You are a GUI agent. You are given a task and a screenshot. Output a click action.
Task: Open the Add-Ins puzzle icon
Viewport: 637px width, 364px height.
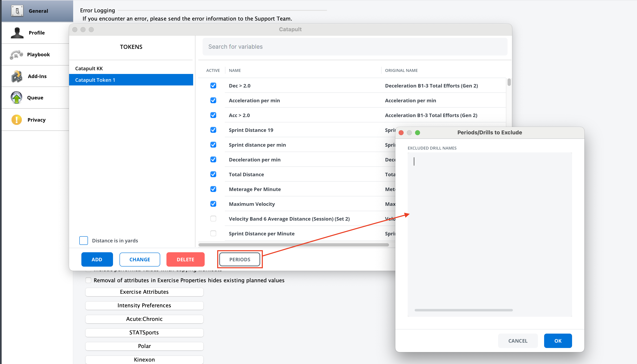click(16, 76)
